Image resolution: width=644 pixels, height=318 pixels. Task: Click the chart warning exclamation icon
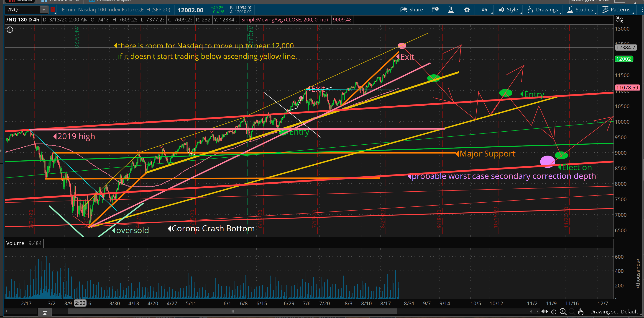coord(10,30)
